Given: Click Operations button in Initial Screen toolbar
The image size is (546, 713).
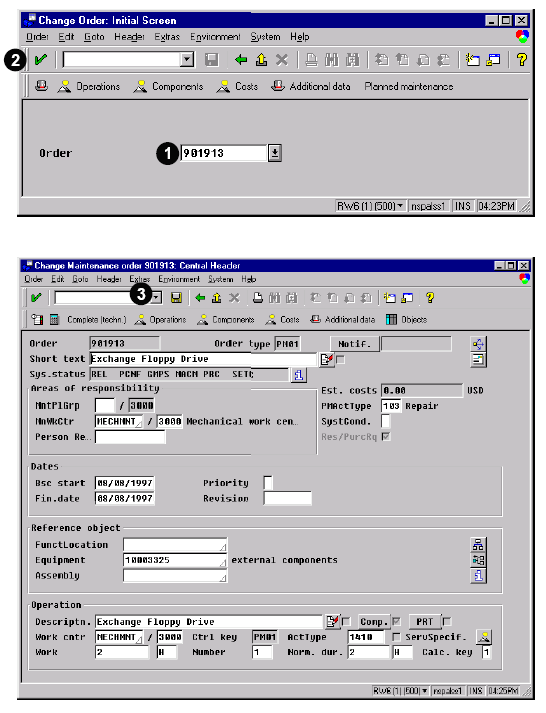Looking at the screenshot, I should click(x=89, y=86).
